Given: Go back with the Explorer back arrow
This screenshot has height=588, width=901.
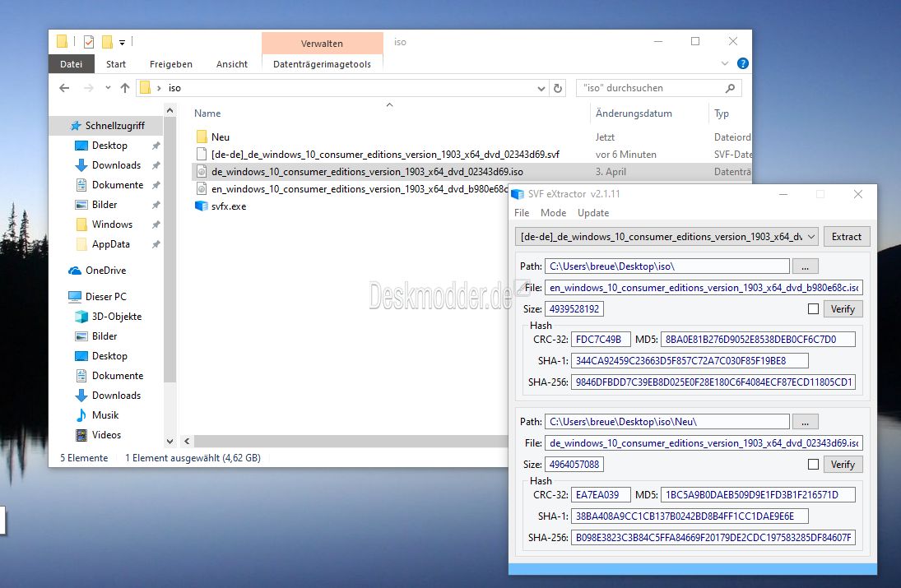Looking at the screenshot, I should click(64, 88).
